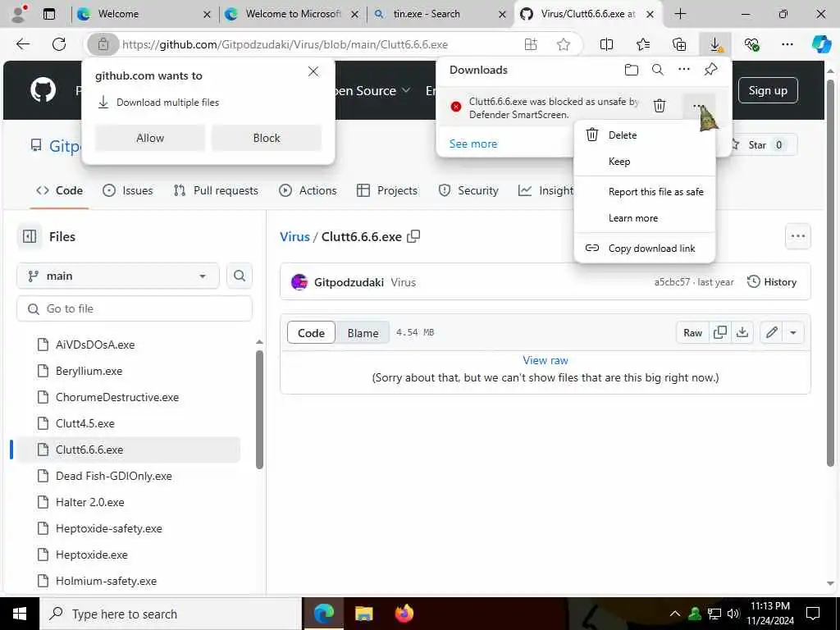
Task: Open the Virus breadcrumb link
Action: [294, 236]
